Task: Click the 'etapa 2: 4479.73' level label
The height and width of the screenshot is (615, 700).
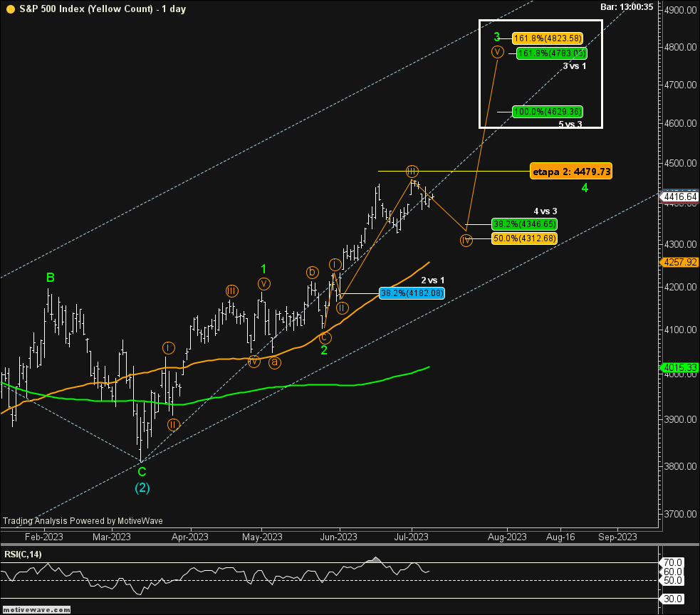Action: point(571,172)
